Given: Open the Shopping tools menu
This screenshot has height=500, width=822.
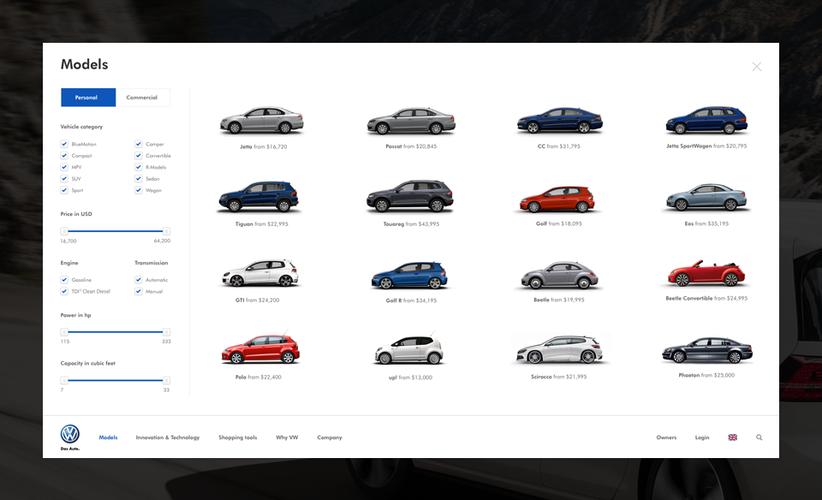Looking at the screenshot, I should 237,437.
